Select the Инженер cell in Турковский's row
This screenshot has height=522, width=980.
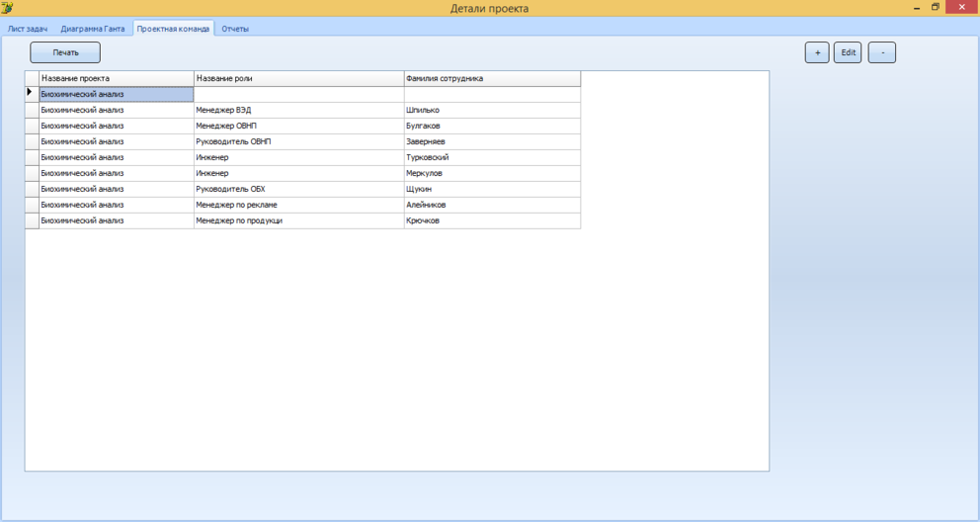tap(298, 157)
